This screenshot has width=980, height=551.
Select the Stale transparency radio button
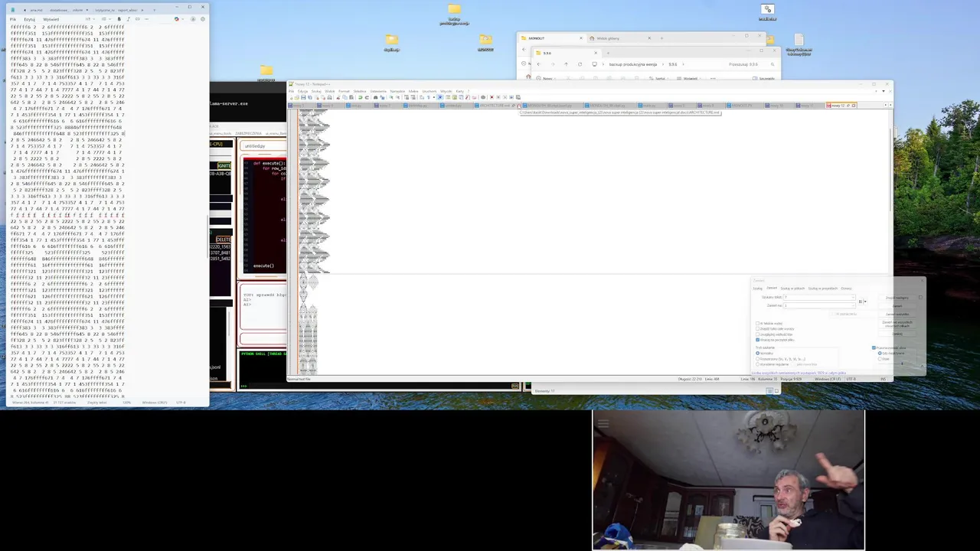point(880,359)
